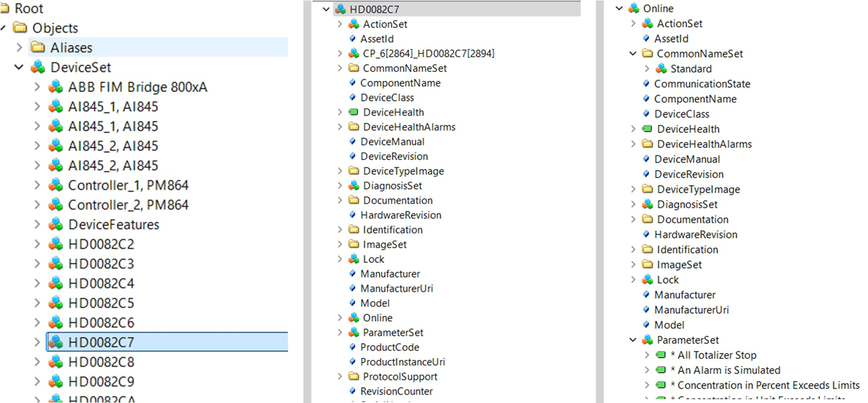Image resolution: width=868 pixels, height=403 pixels.
Task: Collapse the DeviceSet tree node
Action: coord(19,67)
